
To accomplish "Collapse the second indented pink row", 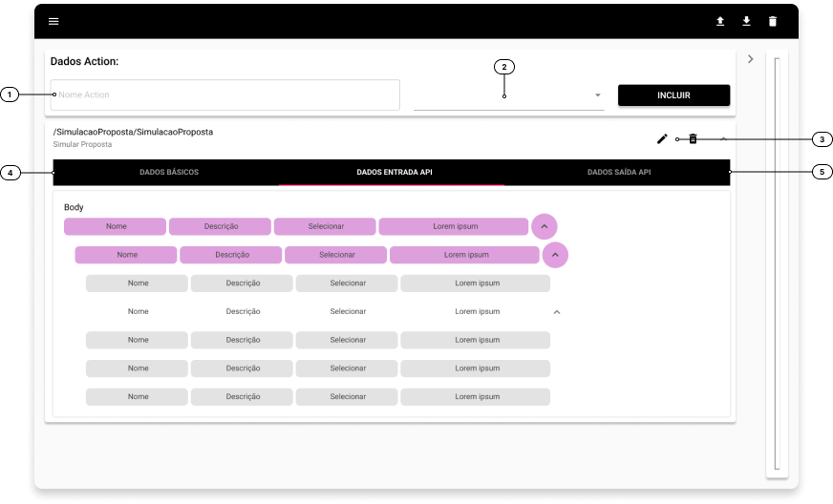I will [x=555, y=255].
